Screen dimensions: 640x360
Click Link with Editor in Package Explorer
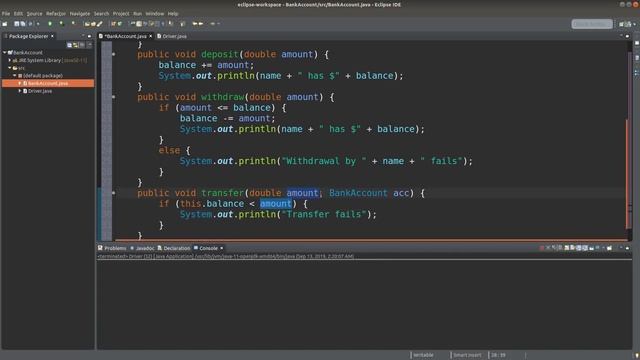76,45
